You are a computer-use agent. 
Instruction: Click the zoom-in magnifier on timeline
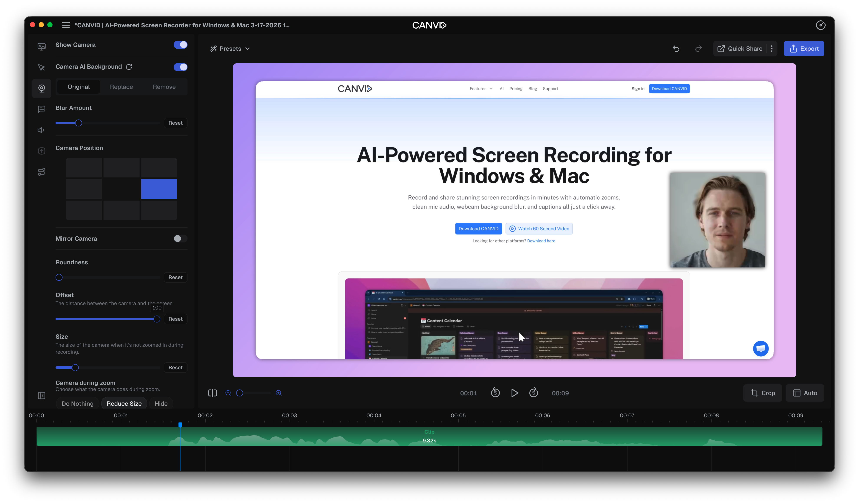(278, 393)
